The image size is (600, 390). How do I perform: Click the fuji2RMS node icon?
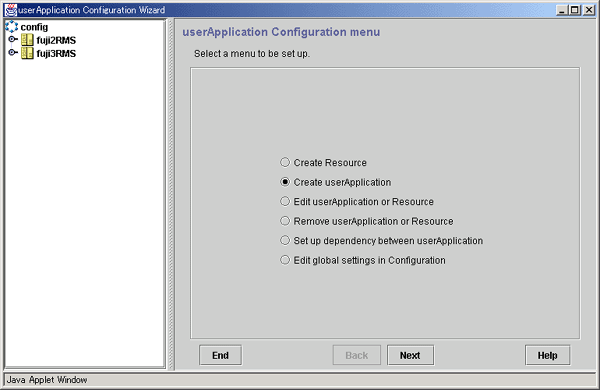tap(27, 40)
